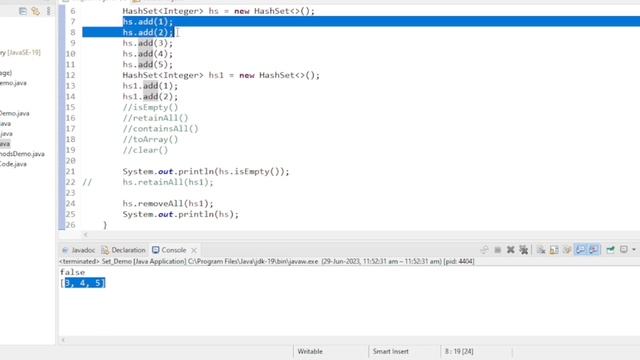Click the System.out.println(hs) line
The image size is (640, 360).
[x=180, y=214]
